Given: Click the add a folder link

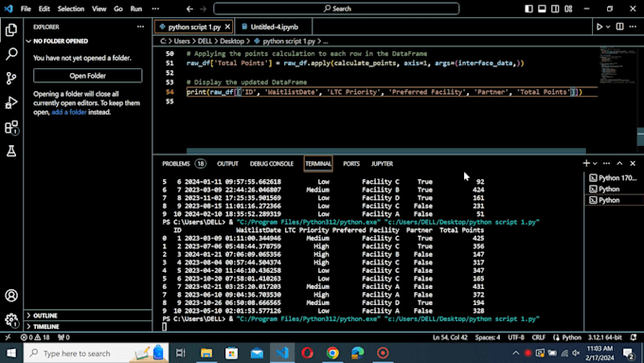Looking at the screenshot, I should pyautogui.click(x=69, y=112).
